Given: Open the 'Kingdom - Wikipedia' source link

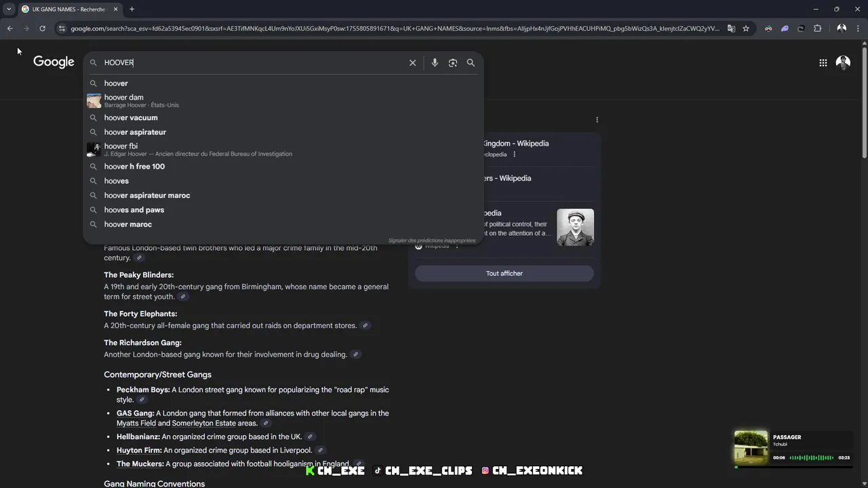Looking at the screenshot, I should tap(516, 143).
